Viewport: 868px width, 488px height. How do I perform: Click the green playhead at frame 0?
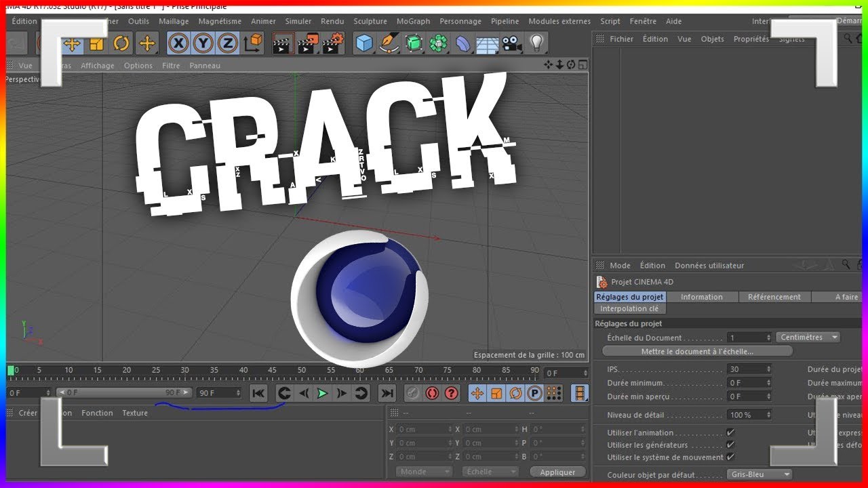[10, 370]
